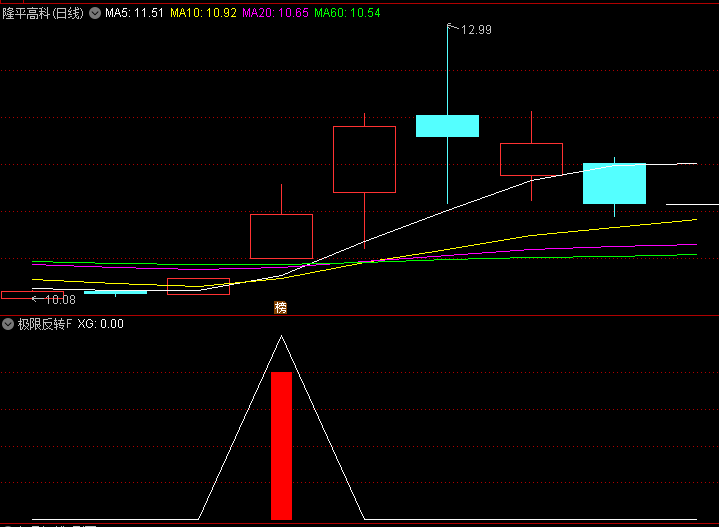Screen dimensions: 719x527
Task: Select the red signal bar in indicator panel
Action: pos(281,445)
